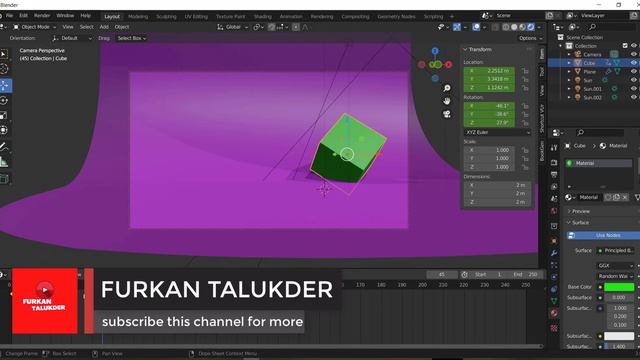Viewport: 640px width, 360px height.
Task: Open the viewport Add menu
Action: pyautogui.click(x=104, y=27)
